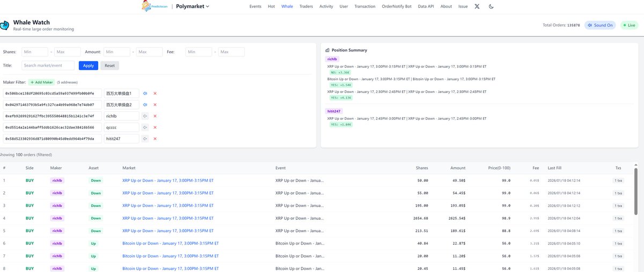Remove the qcccc maker with red X
Screen dimensions: 644x272
point(155,127)
